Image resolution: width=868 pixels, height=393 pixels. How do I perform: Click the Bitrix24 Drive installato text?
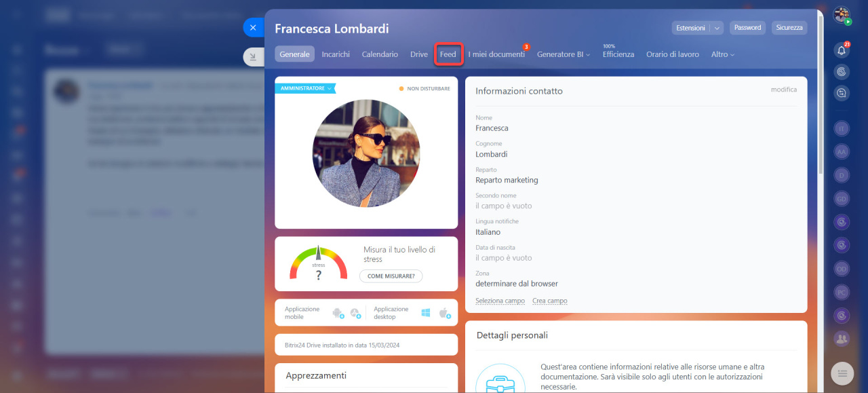342,345
